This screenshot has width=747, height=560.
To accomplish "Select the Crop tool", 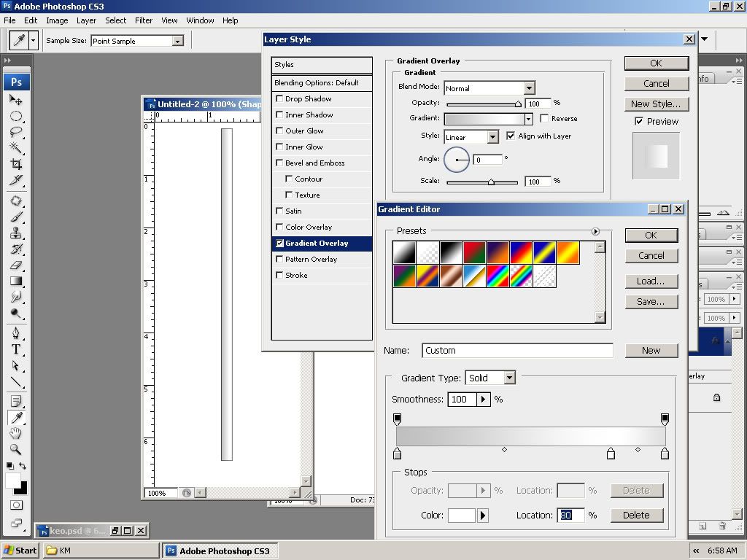I will 16,164.
